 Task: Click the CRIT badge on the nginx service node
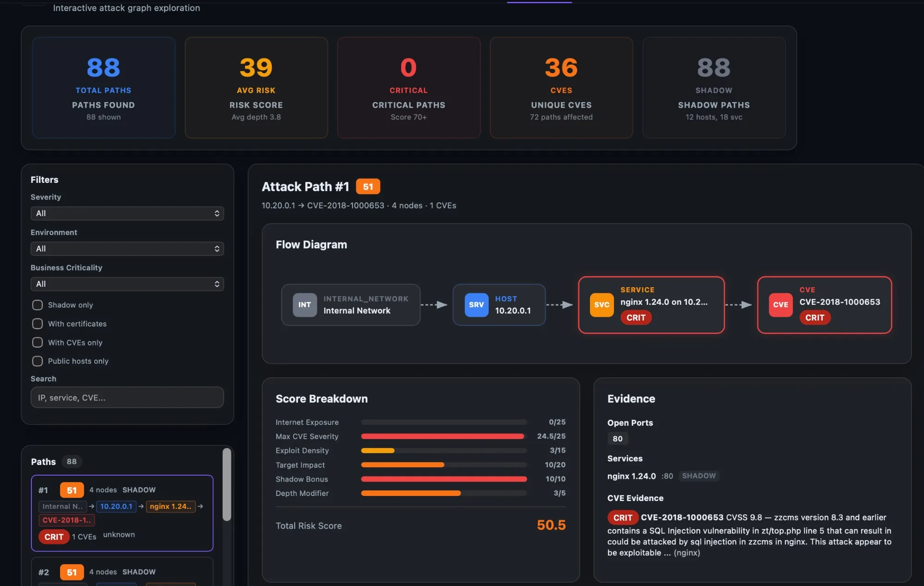pyautogui.click(x=636, y=318)
